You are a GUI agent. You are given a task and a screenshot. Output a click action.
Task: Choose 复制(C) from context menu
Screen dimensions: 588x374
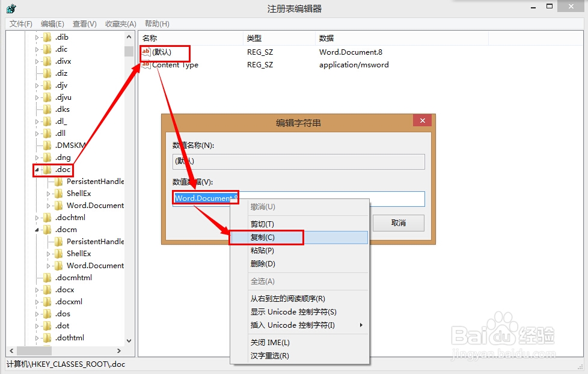click(x=299, y=238)
